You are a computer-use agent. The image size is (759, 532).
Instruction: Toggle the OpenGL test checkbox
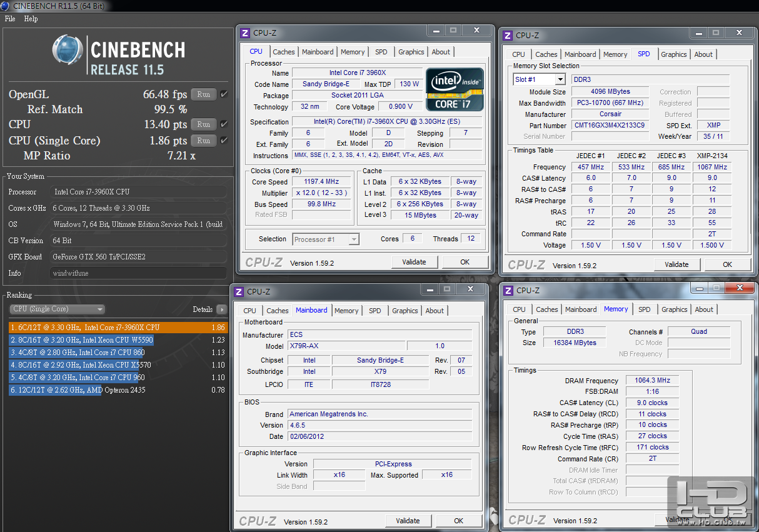point(224,94)
